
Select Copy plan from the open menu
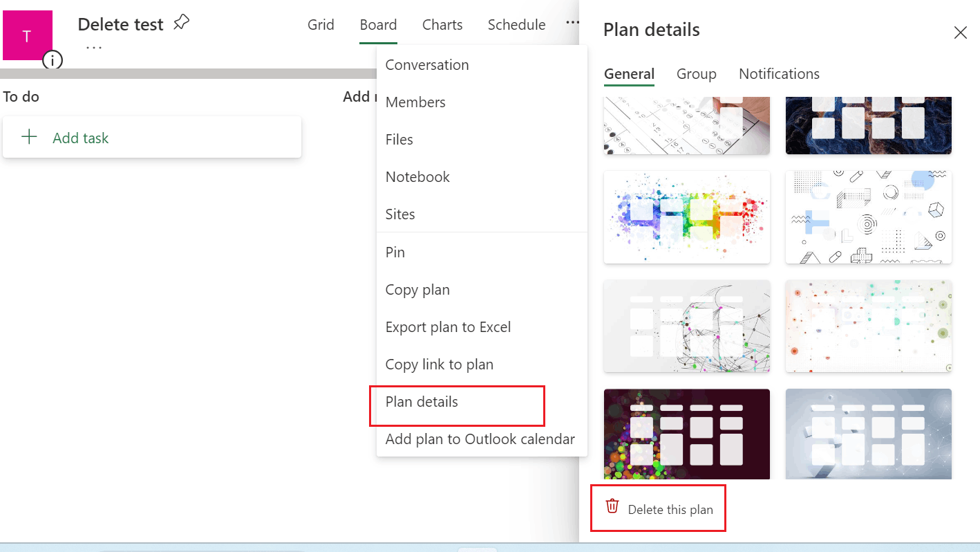(417, 289)
